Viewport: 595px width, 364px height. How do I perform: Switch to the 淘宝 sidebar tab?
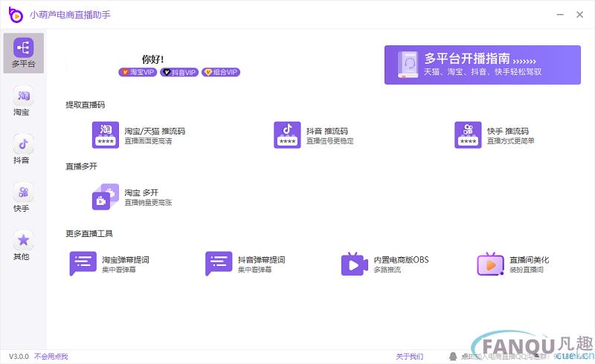pyautogui.click(x=24, y=101)
